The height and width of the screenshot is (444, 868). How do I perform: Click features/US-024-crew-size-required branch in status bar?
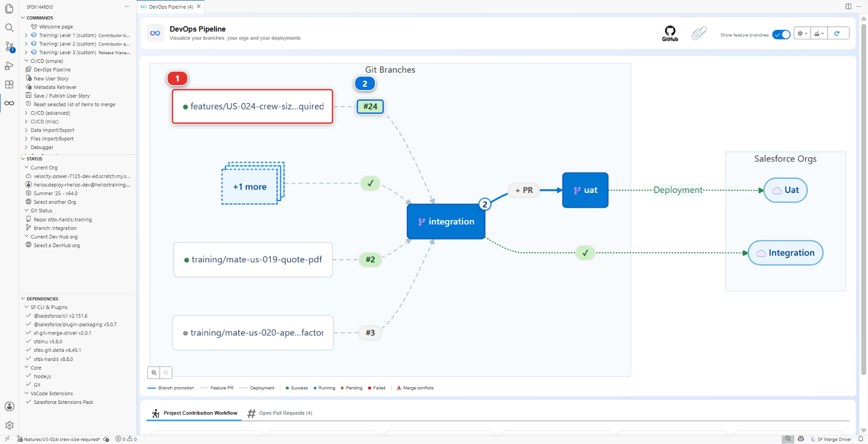[x=59, y=439]
